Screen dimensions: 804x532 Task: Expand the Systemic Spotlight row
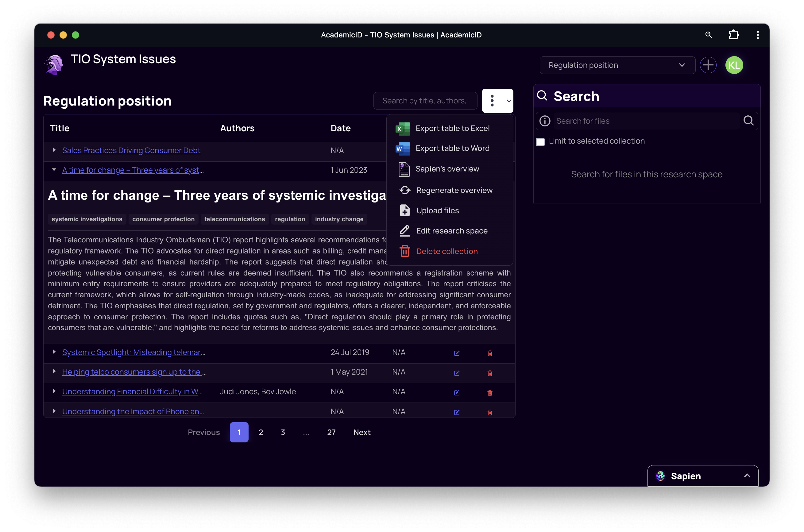point(54,352)
